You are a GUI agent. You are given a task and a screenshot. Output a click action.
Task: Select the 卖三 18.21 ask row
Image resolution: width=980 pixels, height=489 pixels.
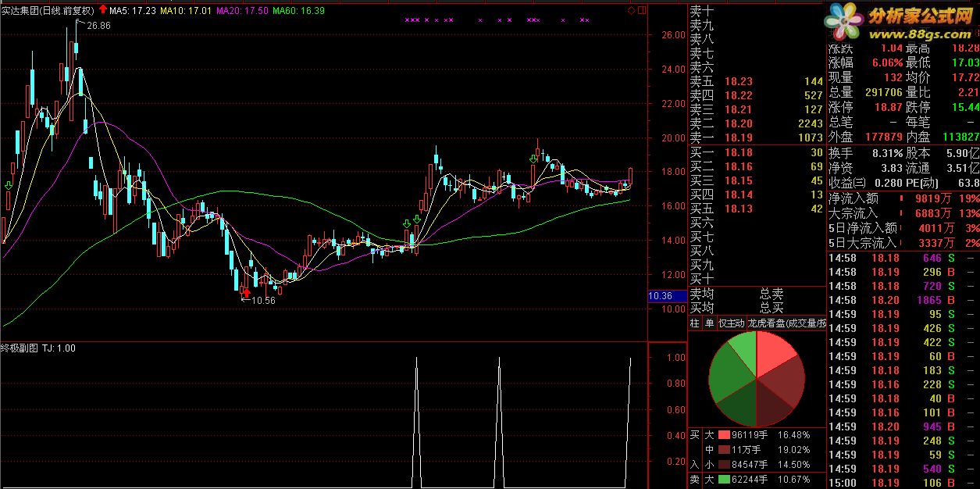(x=756, y=109)
